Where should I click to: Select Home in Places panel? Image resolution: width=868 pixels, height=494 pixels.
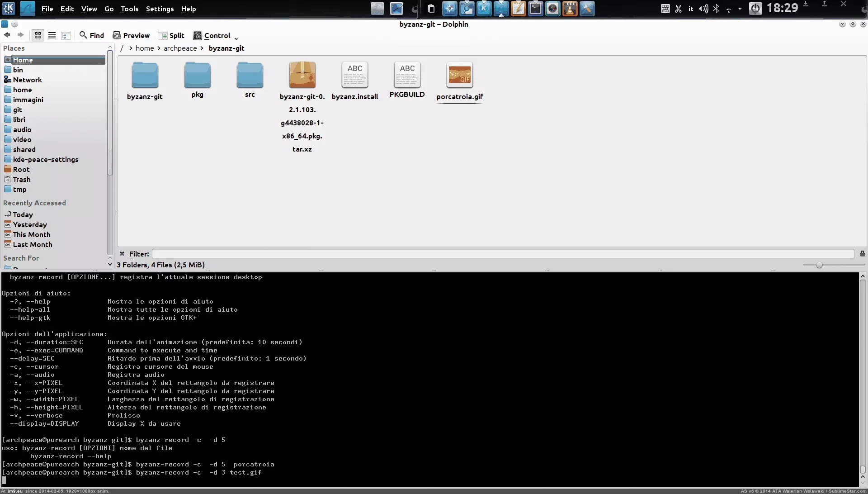tap(54, 60)
